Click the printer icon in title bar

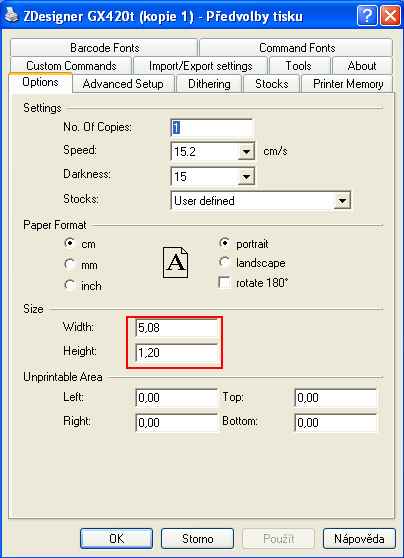[x=11, y=16]
